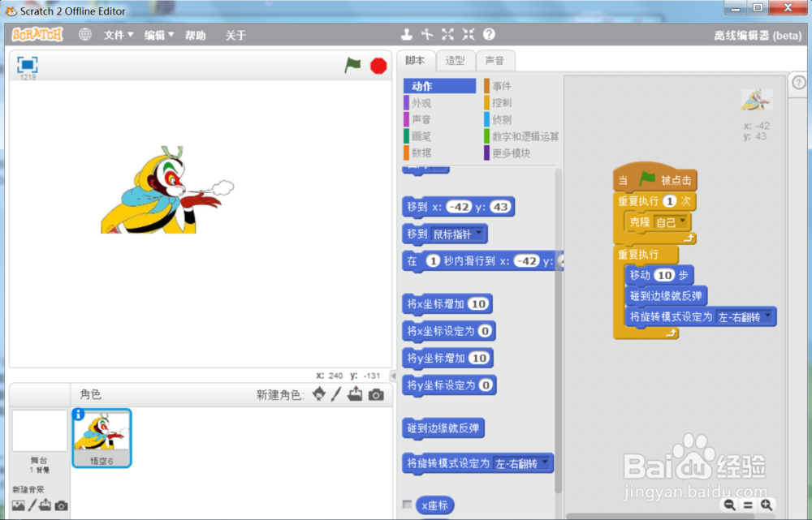This screenshot has height=520, width=812.
Task: Switch to the 脚本 tab
Action: (415, 61)
